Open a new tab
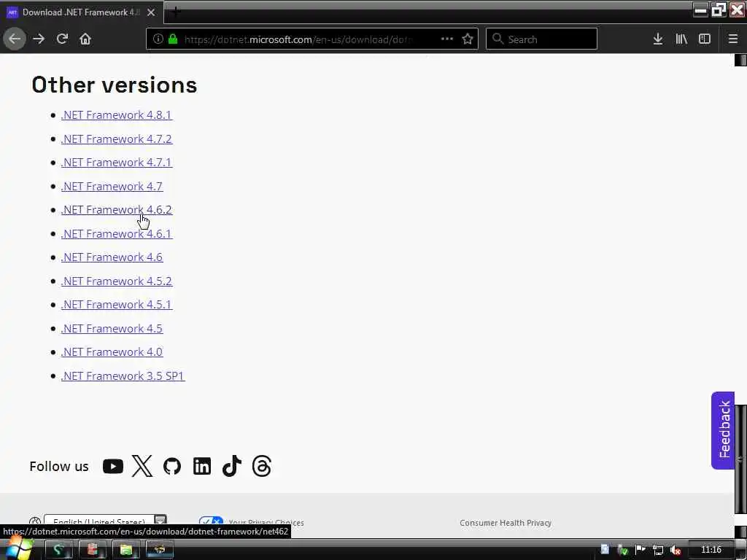 click(175, 12)
